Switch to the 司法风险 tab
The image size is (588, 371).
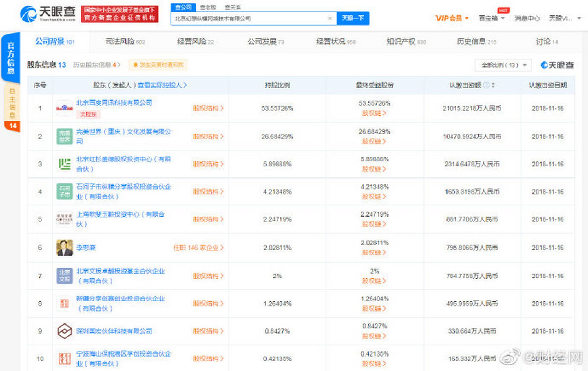[125, 42]
